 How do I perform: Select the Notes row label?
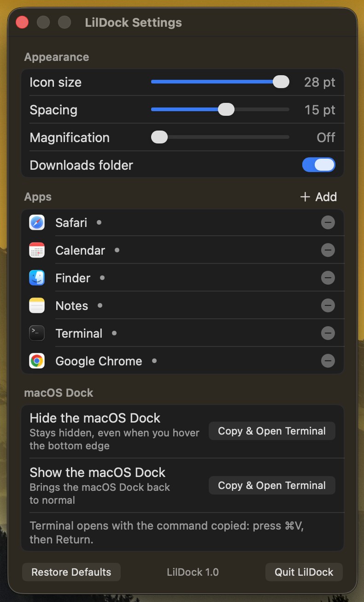pyautogui.click(x=72, y=306)
